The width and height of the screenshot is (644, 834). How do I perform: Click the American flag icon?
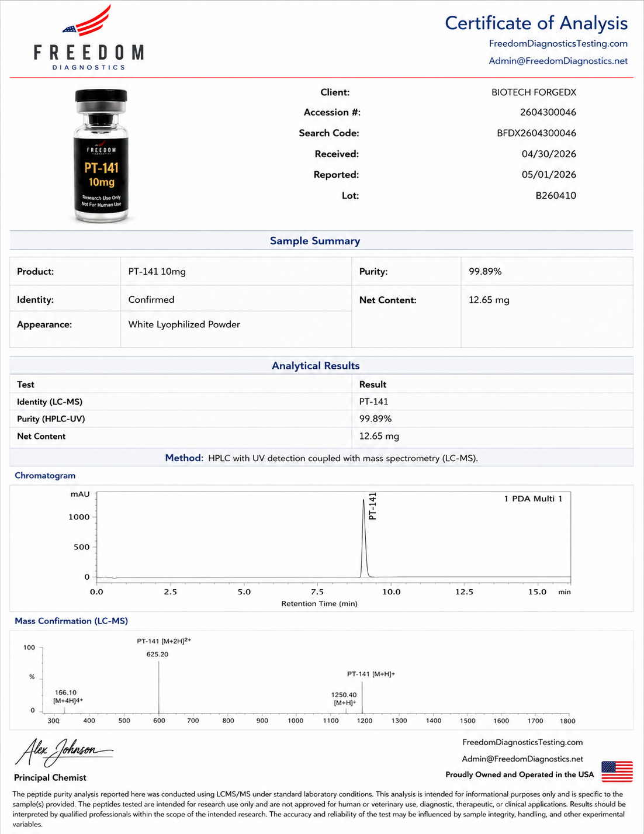[x=617, y=771]
